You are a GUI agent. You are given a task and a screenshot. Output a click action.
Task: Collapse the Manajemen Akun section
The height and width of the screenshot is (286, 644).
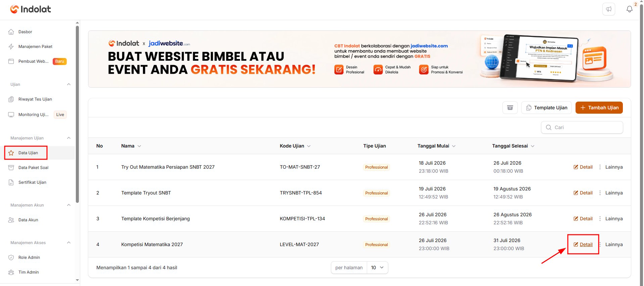point(69,205)
